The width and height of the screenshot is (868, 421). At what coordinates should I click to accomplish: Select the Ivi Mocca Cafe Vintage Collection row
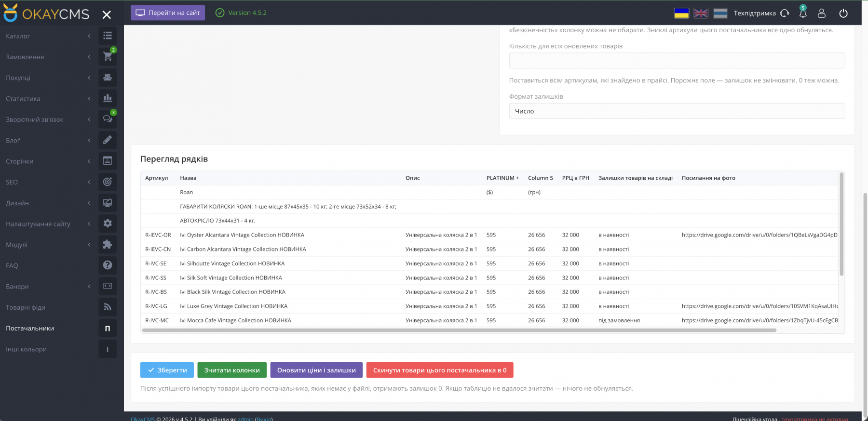click(x=489, y=320)
